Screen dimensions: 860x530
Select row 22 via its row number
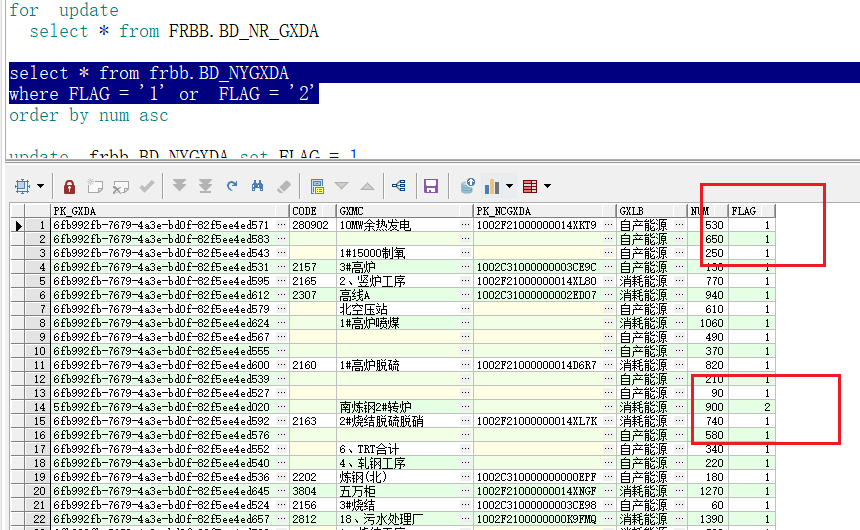[x=38, y=519]
